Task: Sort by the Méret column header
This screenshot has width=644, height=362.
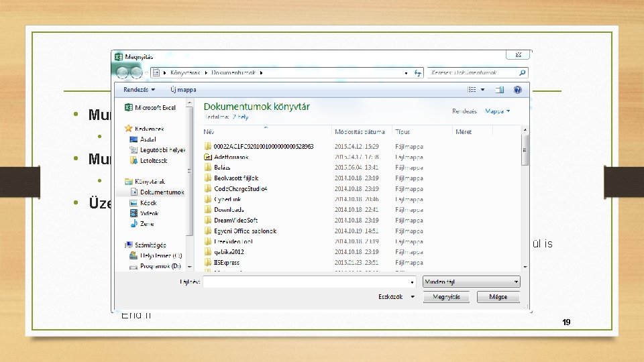Action: (x=464, y=132)
